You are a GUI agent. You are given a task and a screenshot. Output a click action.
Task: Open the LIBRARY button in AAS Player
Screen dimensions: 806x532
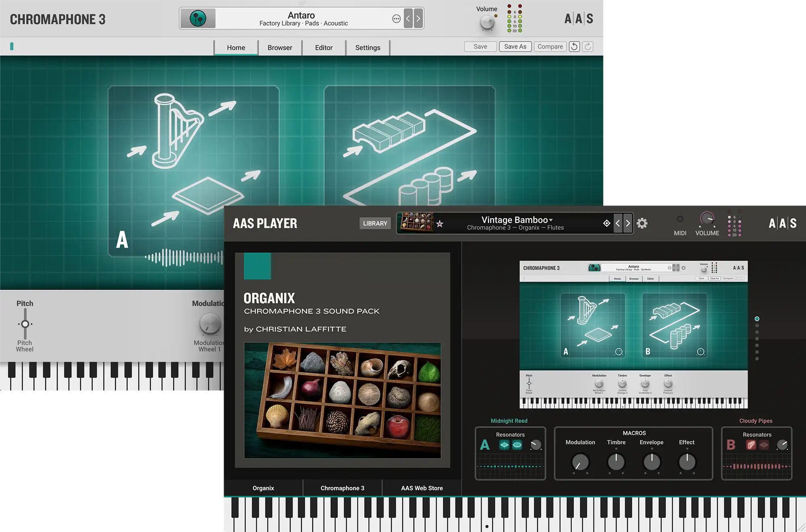coord(375,223)
